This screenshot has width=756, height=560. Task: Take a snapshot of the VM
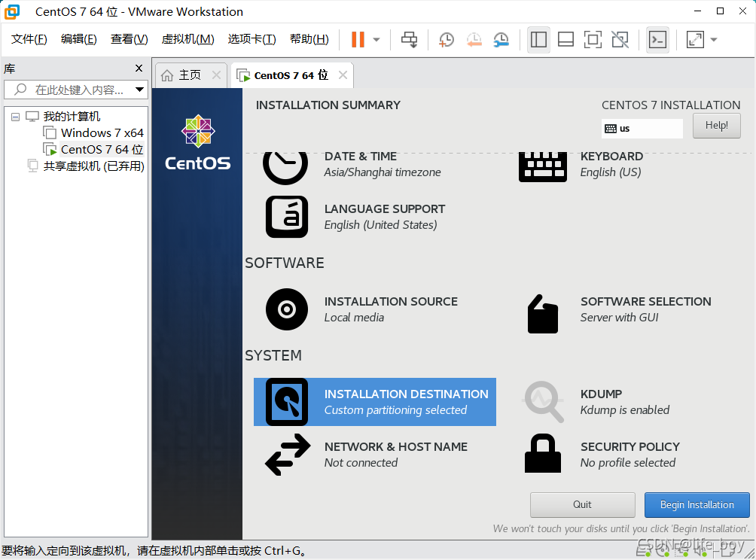click(x=447, y=40)
